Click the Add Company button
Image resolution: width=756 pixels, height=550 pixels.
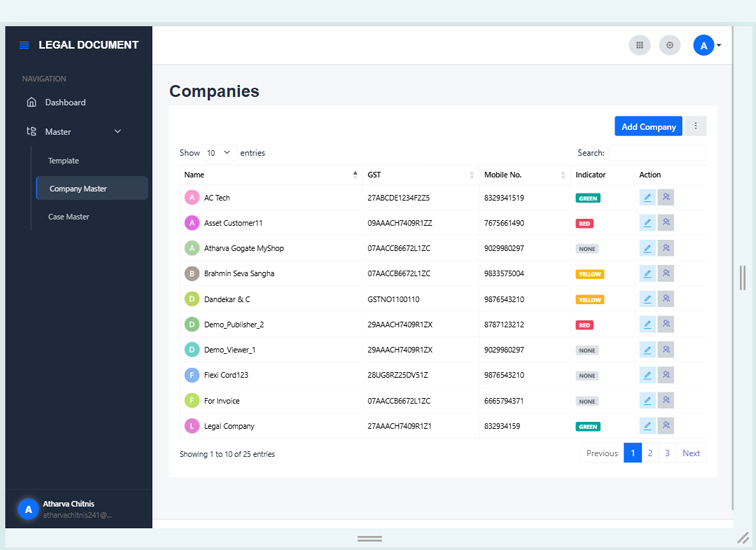pos(648,126)
